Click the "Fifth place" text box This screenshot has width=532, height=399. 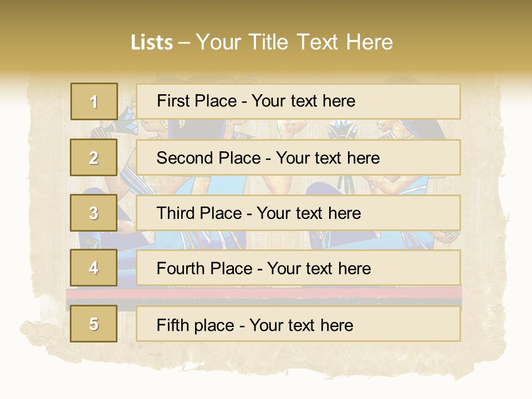click(298, 324)
